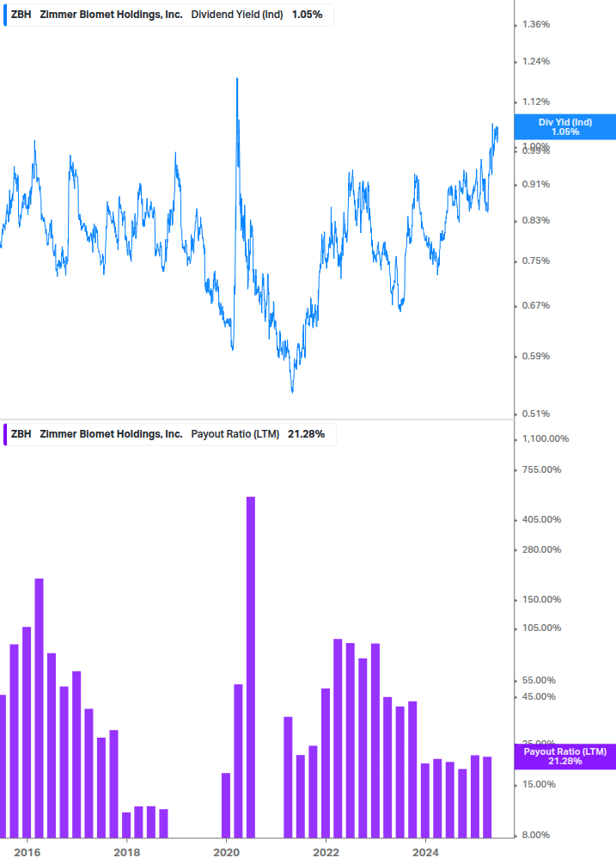Click the 755.00% payout ratio axis label
616x864 pixels.
(x=541, y=469)
